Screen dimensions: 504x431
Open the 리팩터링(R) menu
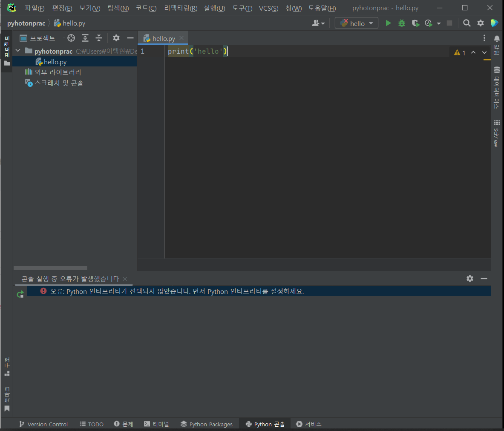click(181, 8)
